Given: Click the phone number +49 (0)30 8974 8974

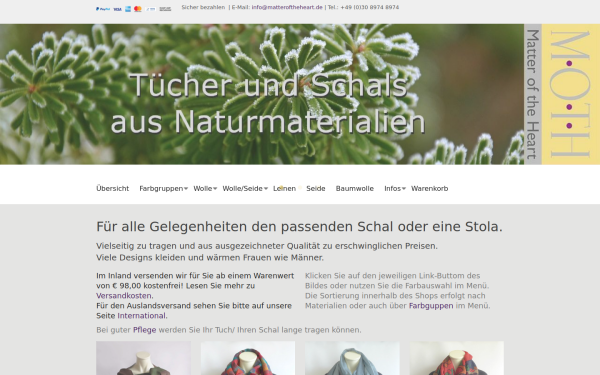Looking at the screenshot, I should (x=369, y=7).
